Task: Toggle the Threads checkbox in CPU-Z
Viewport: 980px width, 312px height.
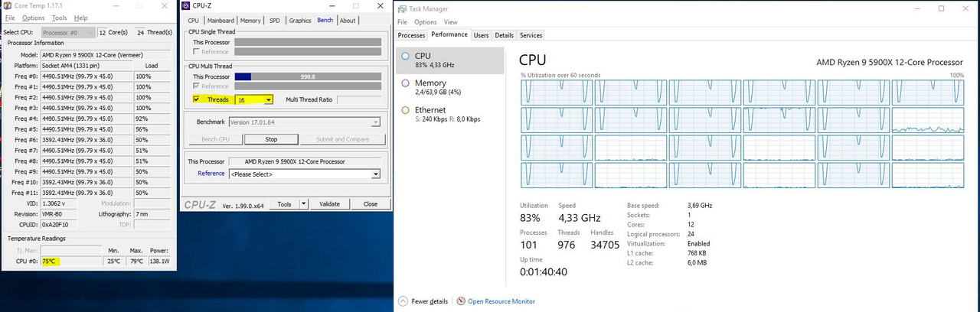Action: pyautogui.click(x=197, y=99)
